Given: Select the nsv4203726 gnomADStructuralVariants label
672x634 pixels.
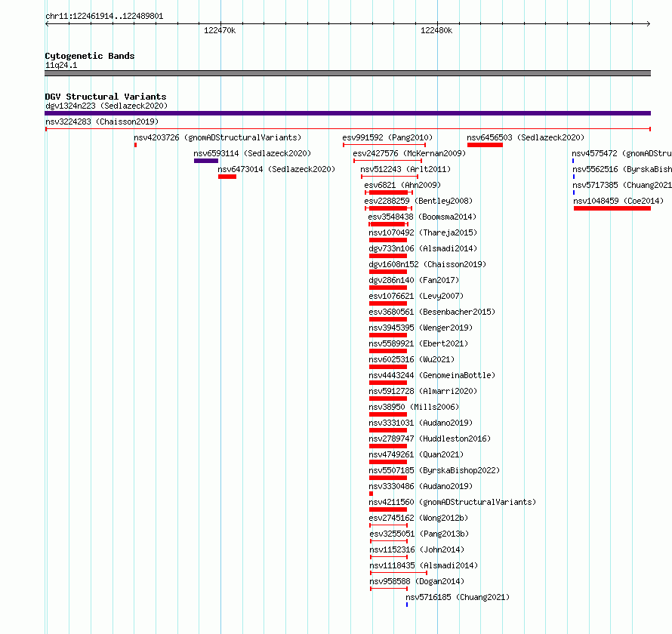Looking at the screenshot, I should click(x=217, y=137).
